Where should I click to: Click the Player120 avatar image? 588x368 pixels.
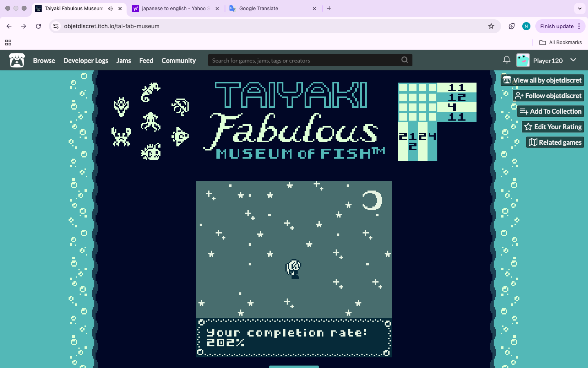[523, 61]
